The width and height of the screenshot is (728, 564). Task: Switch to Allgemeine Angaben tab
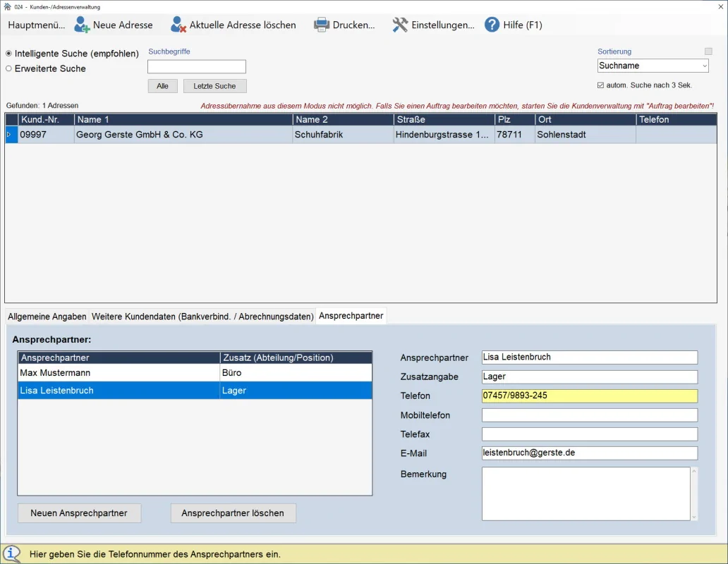[x=47, y=317]
